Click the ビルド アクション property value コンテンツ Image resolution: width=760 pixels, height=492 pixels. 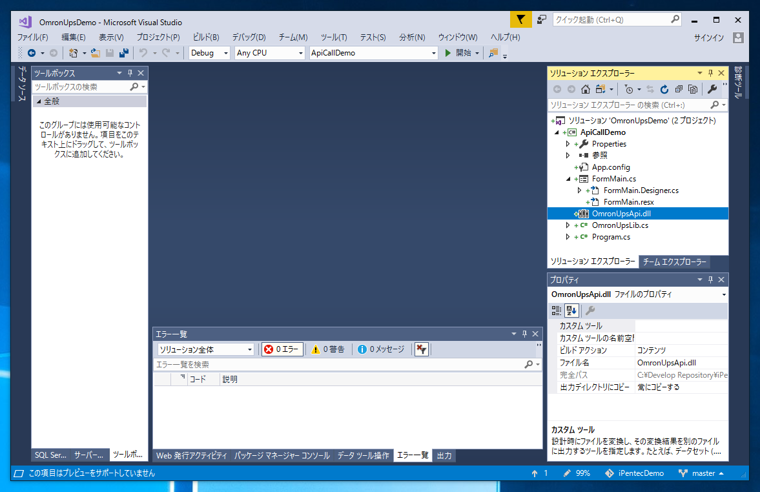681,350
